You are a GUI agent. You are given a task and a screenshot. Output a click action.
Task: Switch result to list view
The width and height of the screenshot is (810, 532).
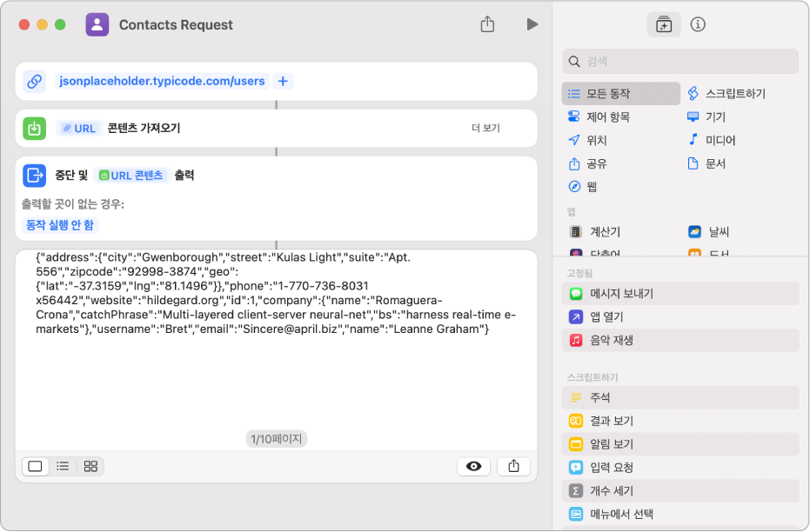click(63, 467)
